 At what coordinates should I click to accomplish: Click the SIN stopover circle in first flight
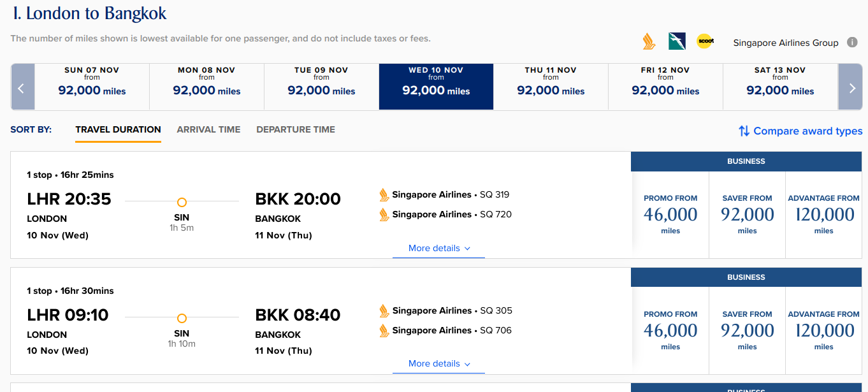182,202
